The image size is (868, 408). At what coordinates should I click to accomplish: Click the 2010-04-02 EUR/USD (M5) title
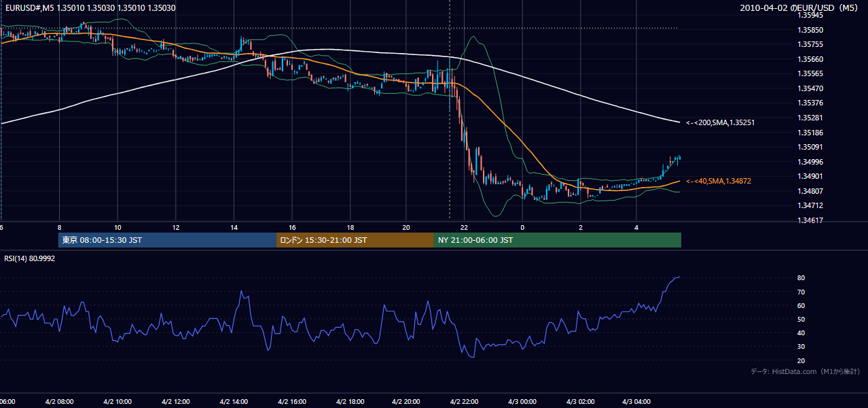coord(799,8)
